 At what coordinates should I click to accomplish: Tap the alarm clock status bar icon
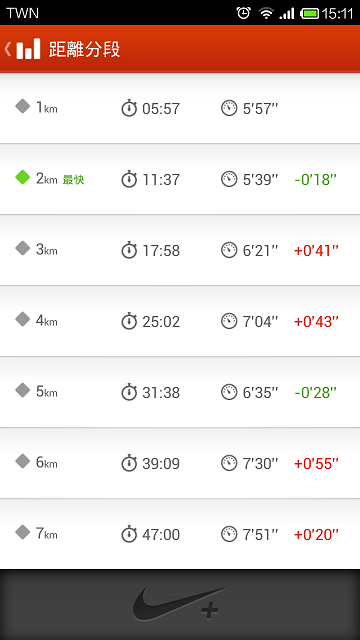click(x=244, y=13)
